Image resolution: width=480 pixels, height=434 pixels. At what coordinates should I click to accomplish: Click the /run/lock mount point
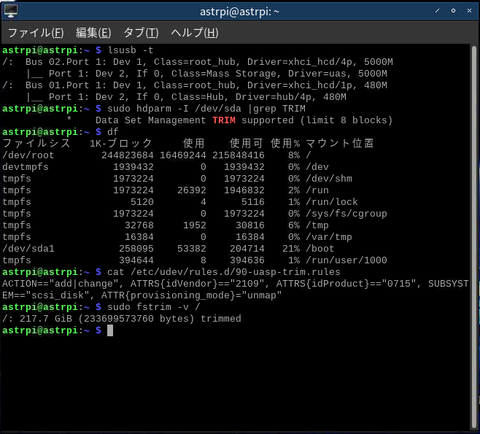tap(332, 202)
